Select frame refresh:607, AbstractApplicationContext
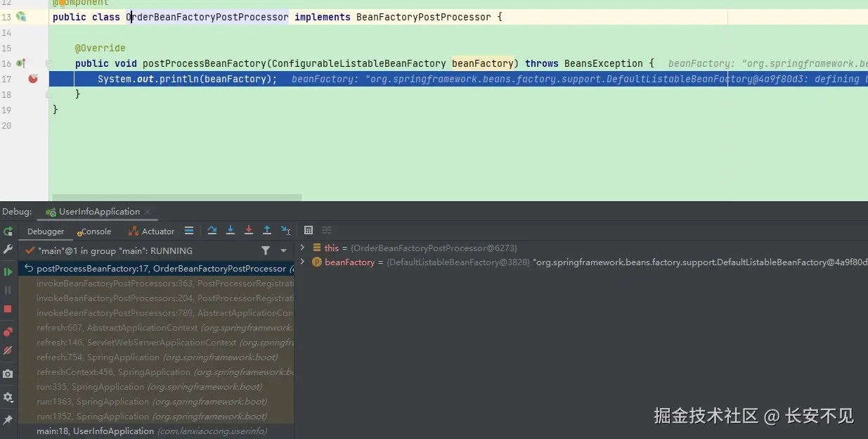 [157, 328]
